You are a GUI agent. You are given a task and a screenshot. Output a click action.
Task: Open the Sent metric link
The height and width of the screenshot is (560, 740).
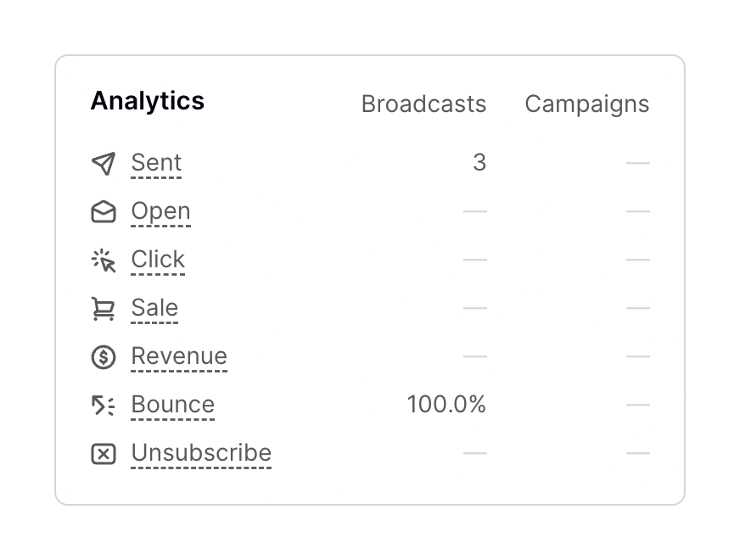[156, 163]
